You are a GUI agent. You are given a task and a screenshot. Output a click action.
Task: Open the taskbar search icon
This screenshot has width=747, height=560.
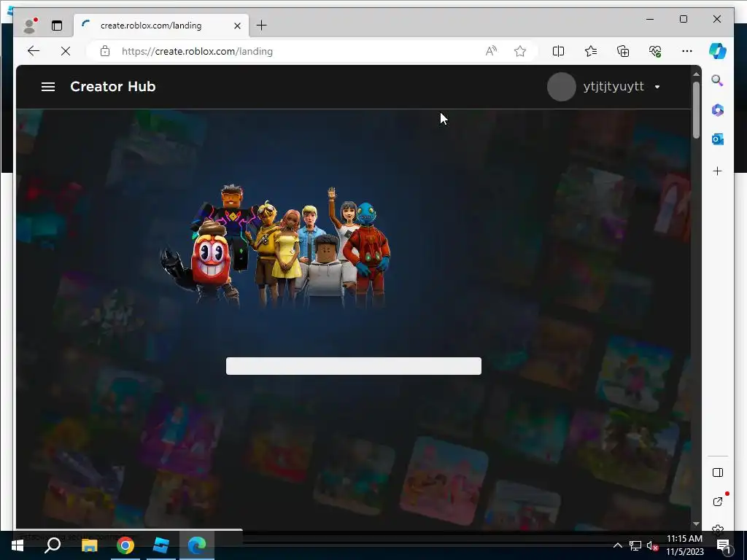pyautogui.click(x=53, y=545)
